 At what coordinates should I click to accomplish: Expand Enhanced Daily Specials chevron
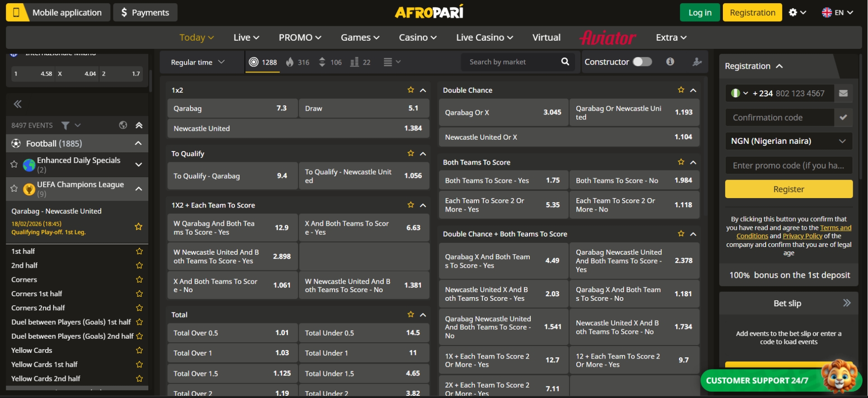[x=139, y=165]
